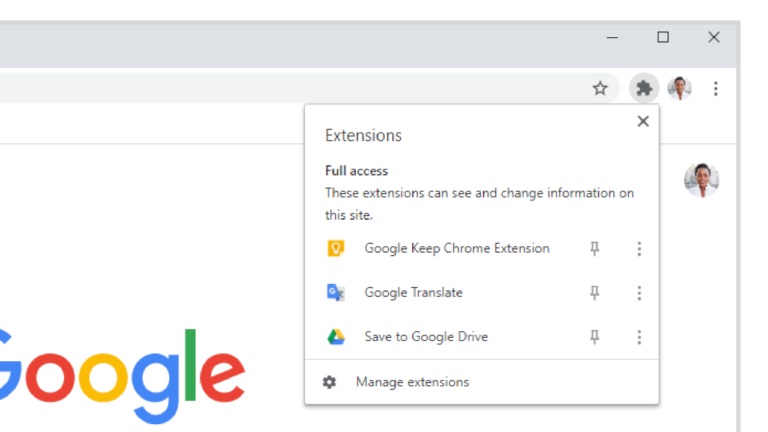Open Google account avatar on the page
Screen dimensions: 768x432
tap(701, 180)
